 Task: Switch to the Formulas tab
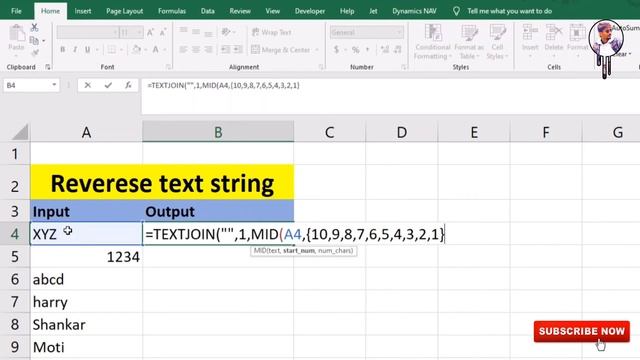pyautogui.click(x=172, y=11)
